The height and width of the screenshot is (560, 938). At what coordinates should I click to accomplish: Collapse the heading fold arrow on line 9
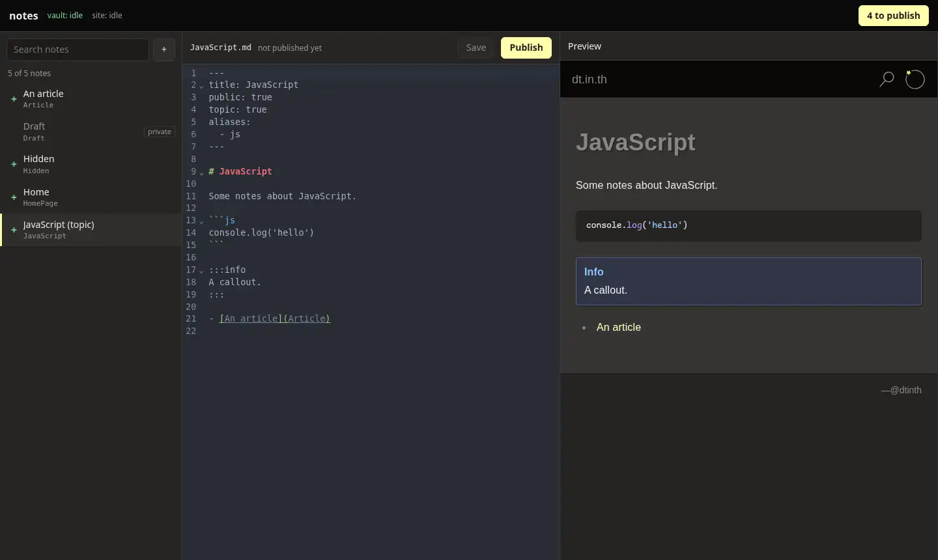point(201,173)
